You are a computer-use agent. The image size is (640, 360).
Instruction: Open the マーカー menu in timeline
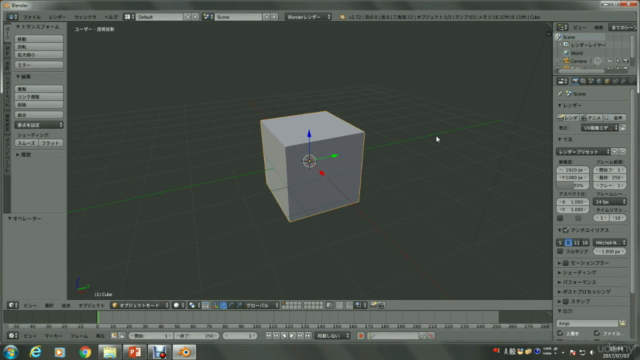click(53, 336)
